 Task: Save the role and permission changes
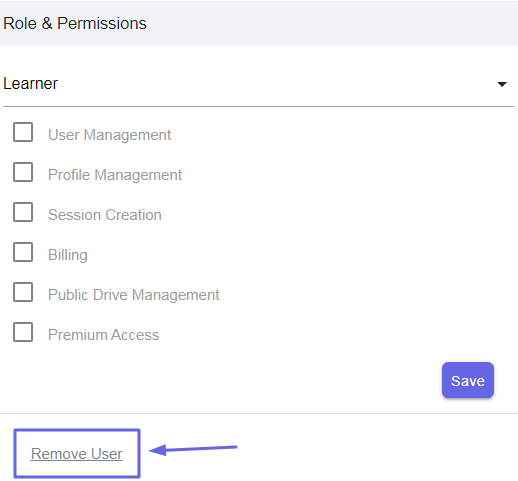point(468,380)
